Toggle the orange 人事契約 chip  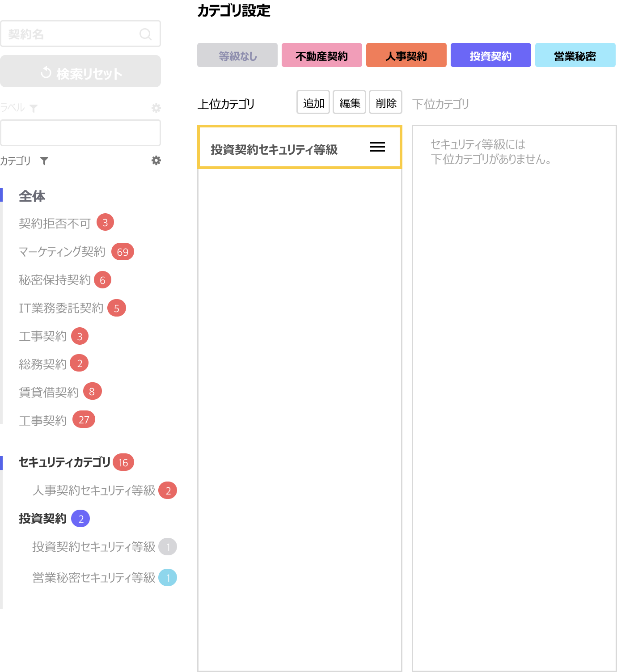click(x=406, y=55)
